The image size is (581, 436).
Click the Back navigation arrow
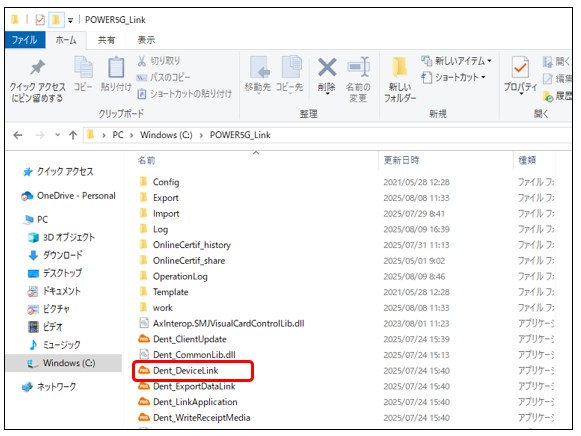(x=18, y=135)
